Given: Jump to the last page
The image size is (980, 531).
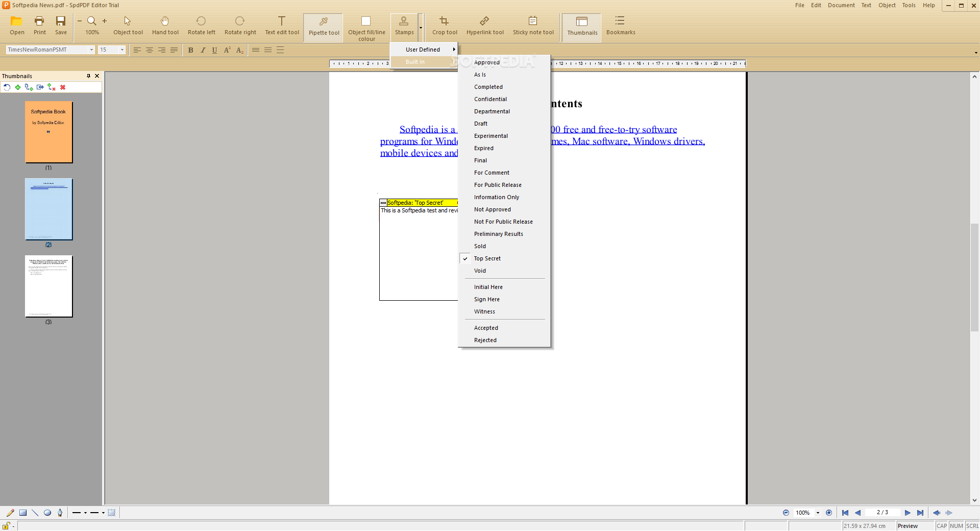Looking at the screenshot, I should coord(920,513).
